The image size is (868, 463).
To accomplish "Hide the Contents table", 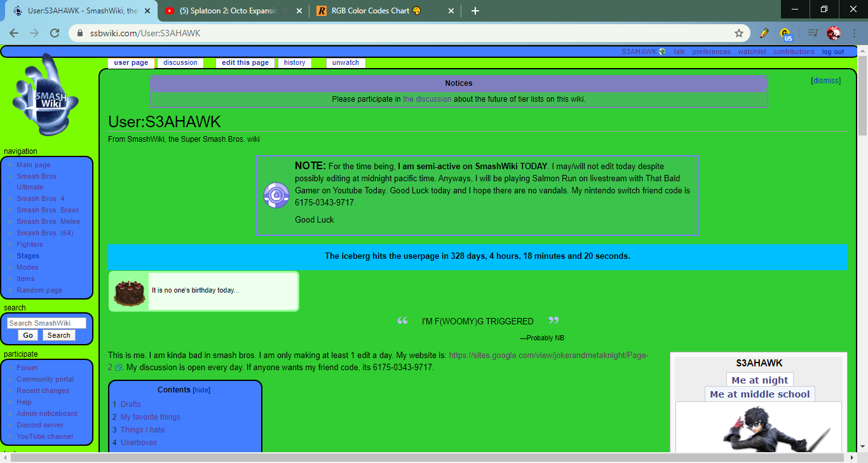I will coord(201,390).
